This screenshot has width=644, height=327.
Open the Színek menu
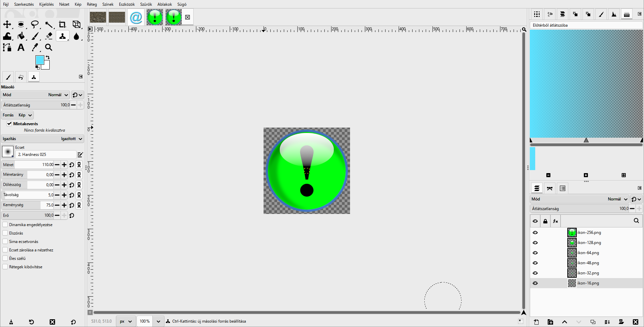[x=108, y=4]
